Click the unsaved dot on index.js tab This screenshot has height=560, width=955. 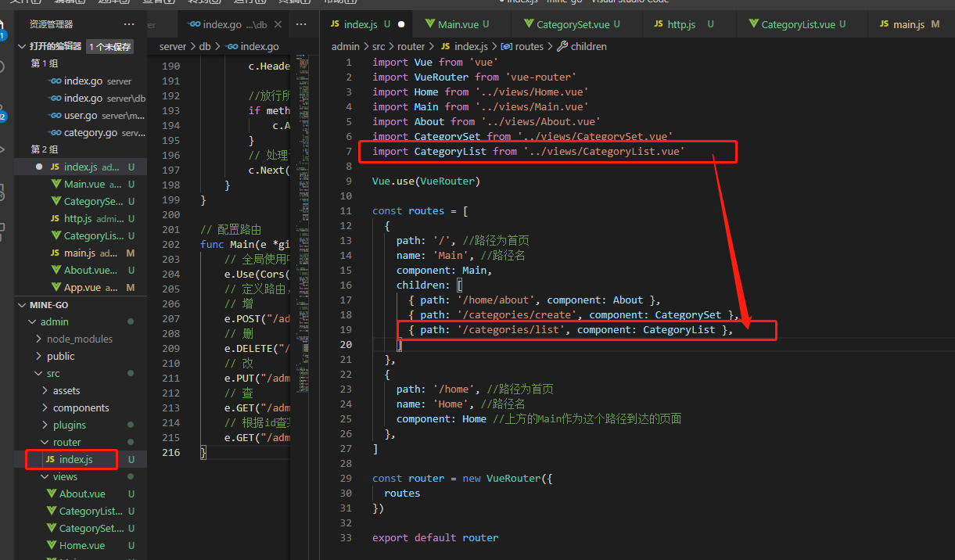[401, 25]
